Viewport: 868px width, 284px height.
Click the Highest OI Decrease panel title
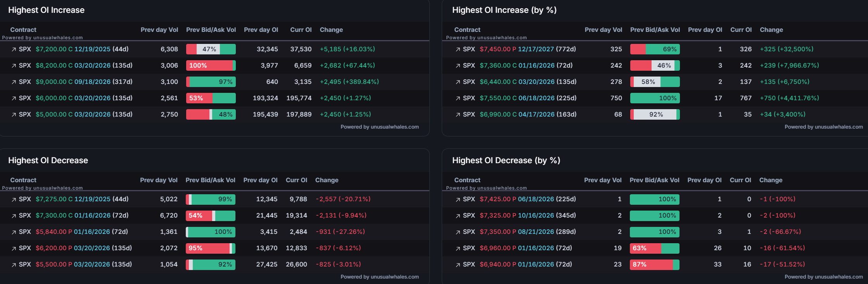coord(48,160)
